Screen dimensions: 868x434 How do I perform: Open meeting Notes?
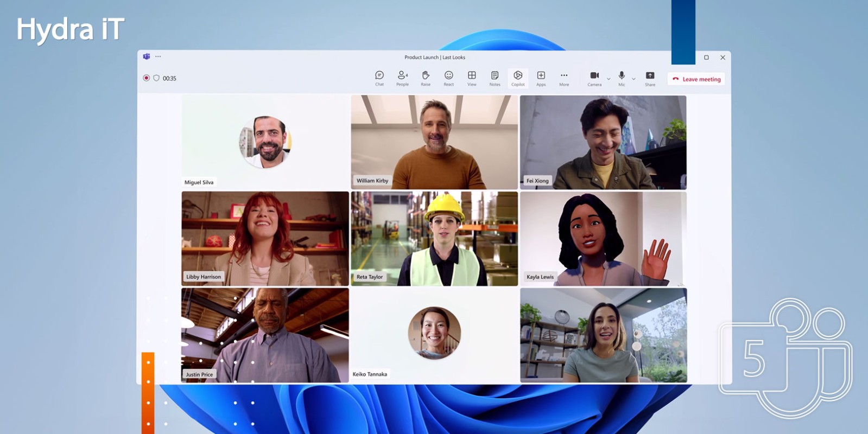(495, 78)
